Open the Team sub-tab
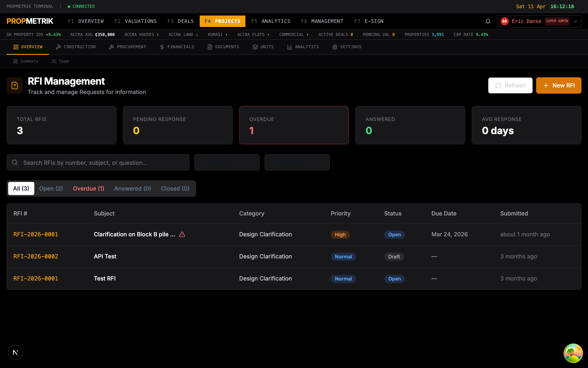 click(60, 61)
